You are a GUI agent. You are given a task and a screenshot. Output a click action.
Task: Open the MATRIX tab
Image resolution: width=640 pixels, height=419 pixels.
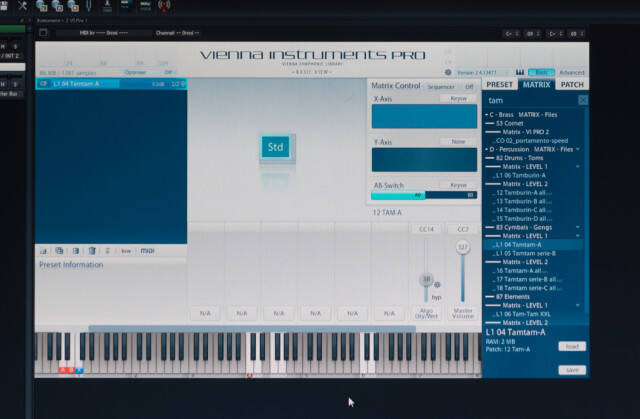(x=536, y=84)
